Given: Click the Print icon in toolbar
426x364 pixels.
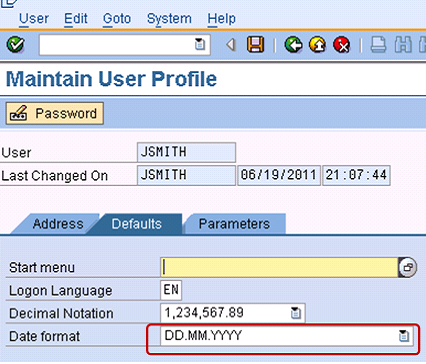Looking at the screenshot, I should pos(378,44).
